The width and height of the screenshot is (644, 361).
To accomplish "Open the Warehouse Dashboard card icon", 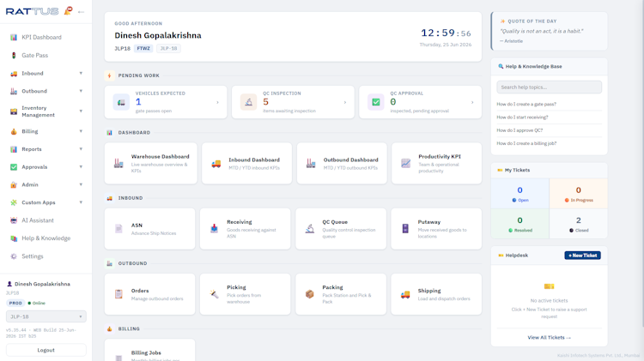I will (x=118, y=163).
